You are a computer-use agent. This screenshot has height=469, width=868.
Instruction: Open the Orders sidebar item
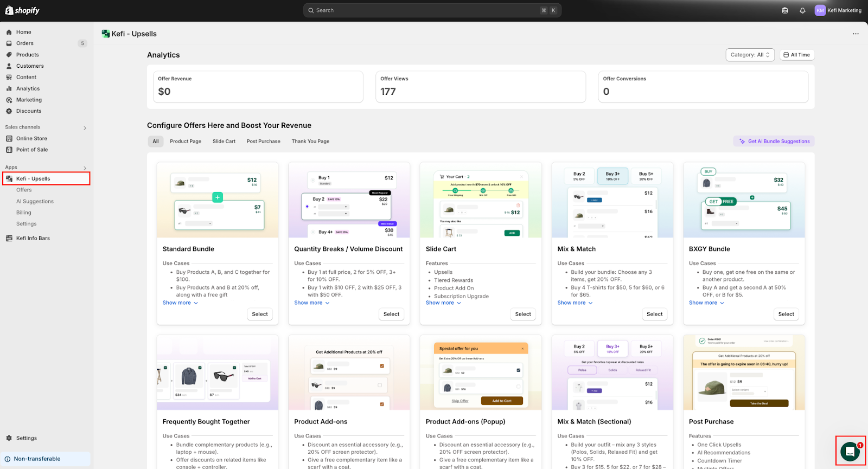(24, 43)
